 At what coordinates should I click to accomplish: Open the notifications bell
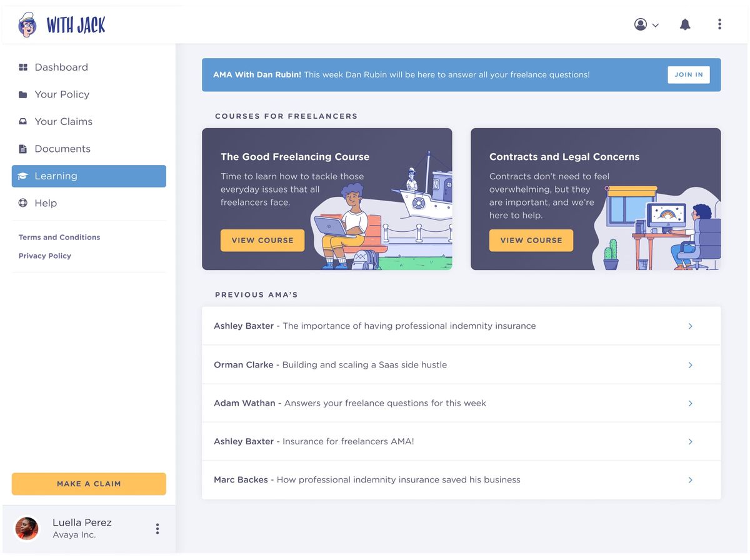pos(685,24)
